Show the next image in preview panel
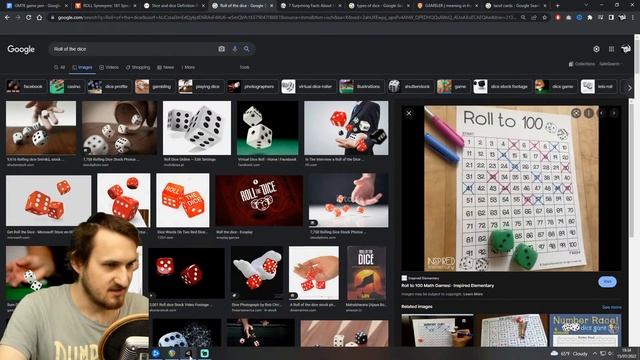The height and width of the screenshot is (360, 640). [x=613, y=113]
